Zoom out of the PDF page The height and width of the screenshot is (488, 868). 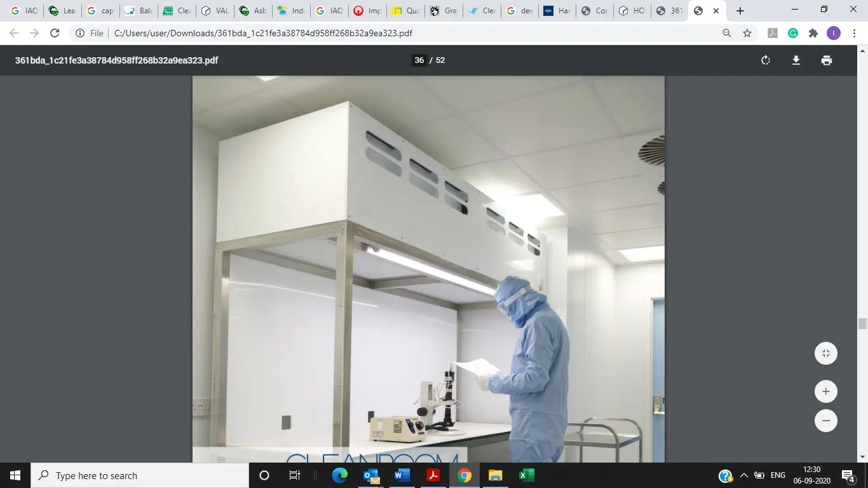click(825, 420)
